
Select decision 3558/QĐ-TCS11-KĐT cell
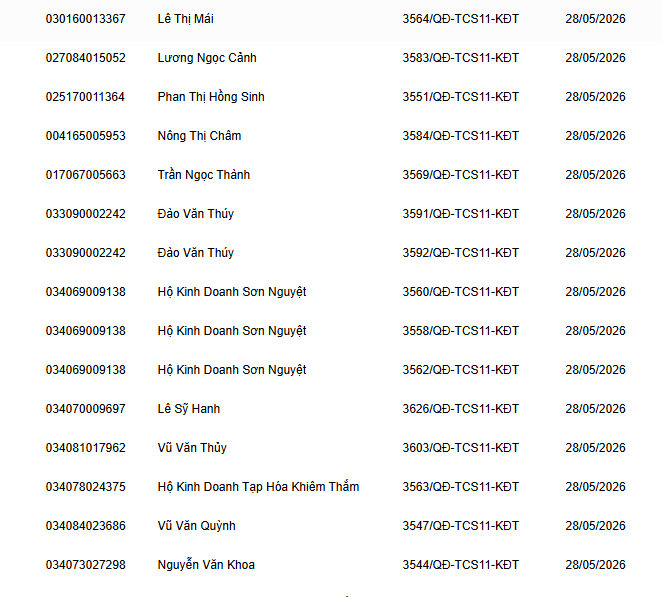pos(460,331)
